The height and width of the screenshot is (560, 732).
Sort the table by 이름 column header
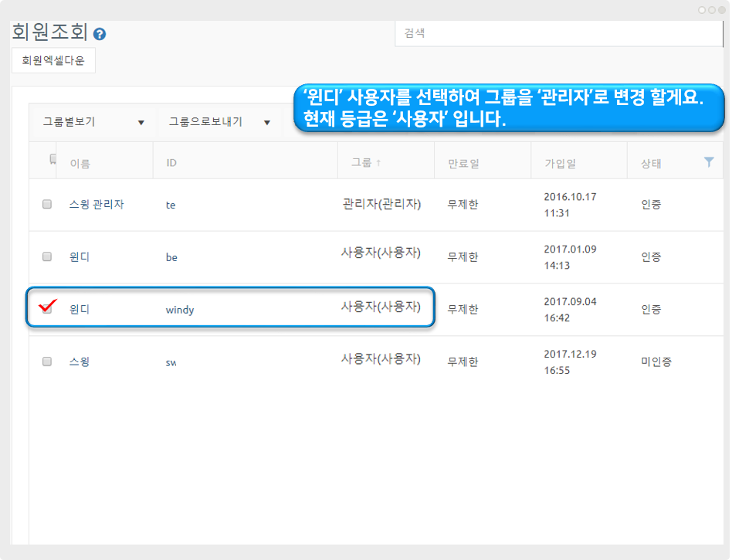pyautogui.click(x=80, y=164)
